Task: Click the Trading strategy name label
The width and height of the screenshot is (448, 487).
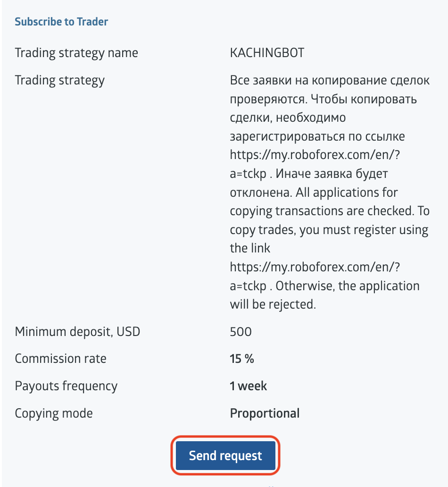Action: pos(76,52)
